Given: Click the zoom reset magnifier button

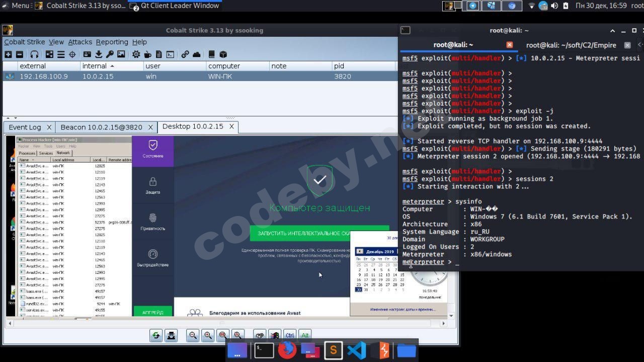Looking at the screenshot, I should pyautogui.click(x=223, y=335).
